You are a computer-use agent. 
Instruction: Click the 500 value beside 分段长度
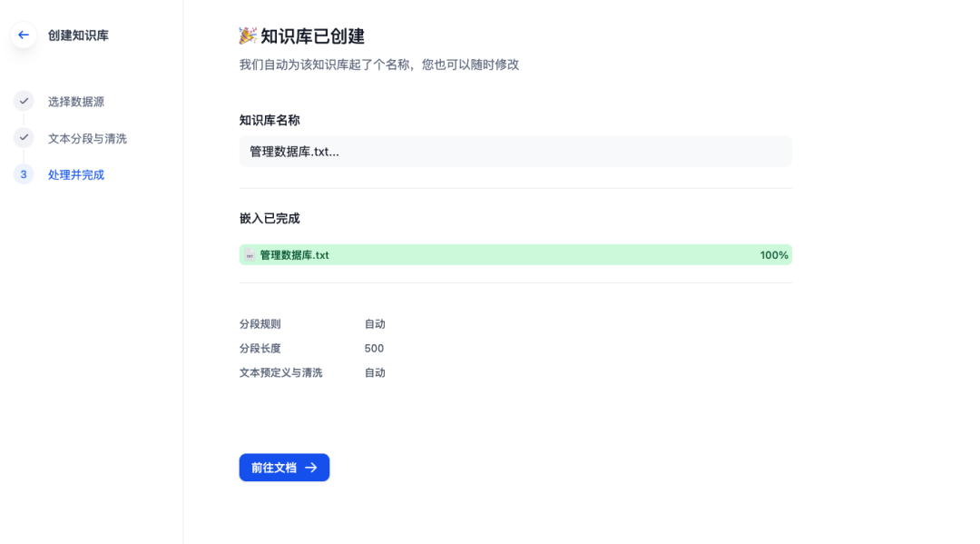click(x=377, y=348)
